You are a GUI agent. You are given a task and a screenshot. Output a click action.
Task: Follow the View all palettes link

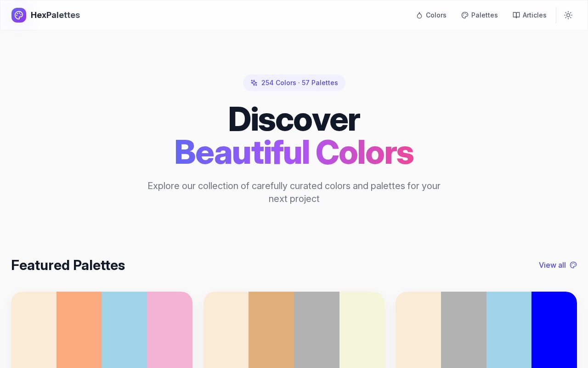point(558,265)
